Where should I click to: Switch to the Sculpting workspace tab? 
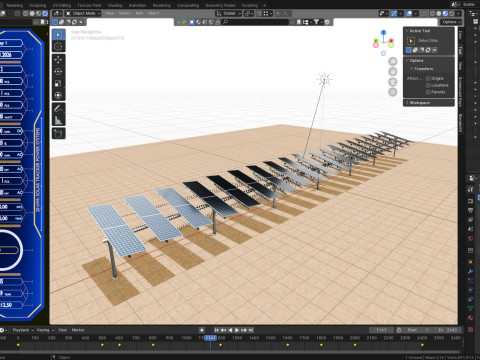pyautogui.click(x=37, y=5)
